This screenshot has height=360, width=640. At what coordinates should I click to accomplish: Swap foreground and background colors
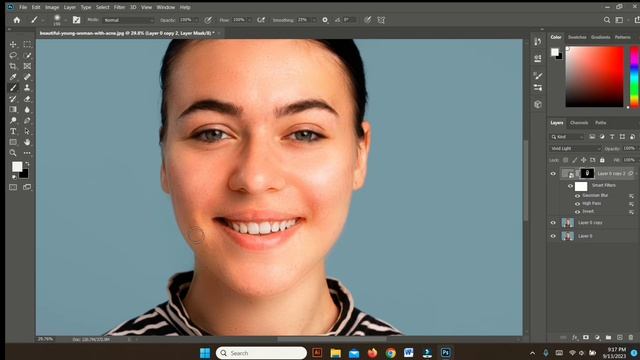click(27, 164)
